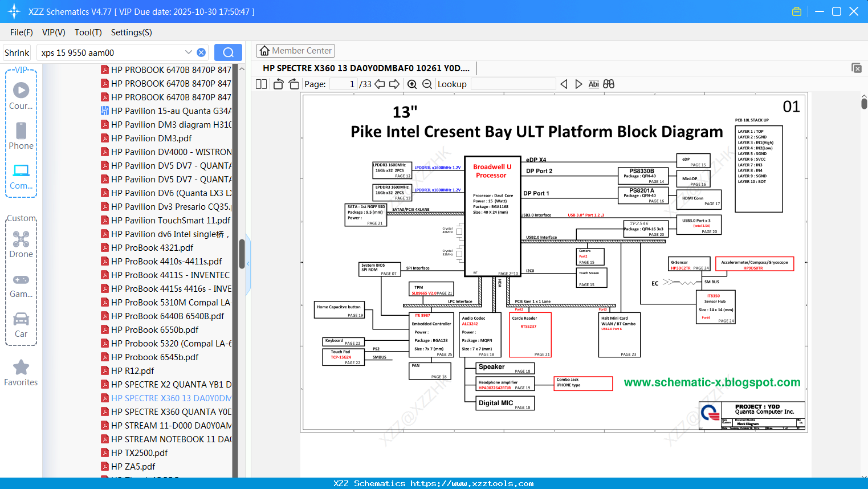
Task: Select the Computer category icon
Action: [x=21, y=176]
